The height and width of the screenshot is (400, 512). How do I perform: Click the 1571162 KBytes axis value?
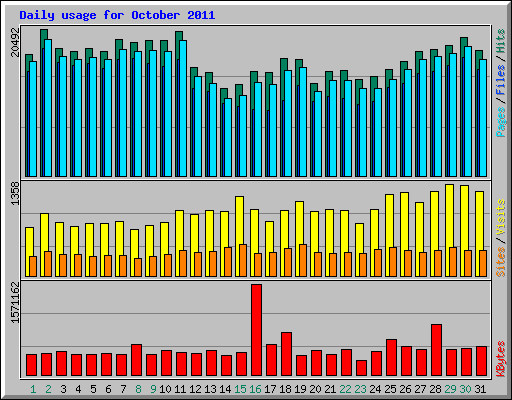point(15,303)
